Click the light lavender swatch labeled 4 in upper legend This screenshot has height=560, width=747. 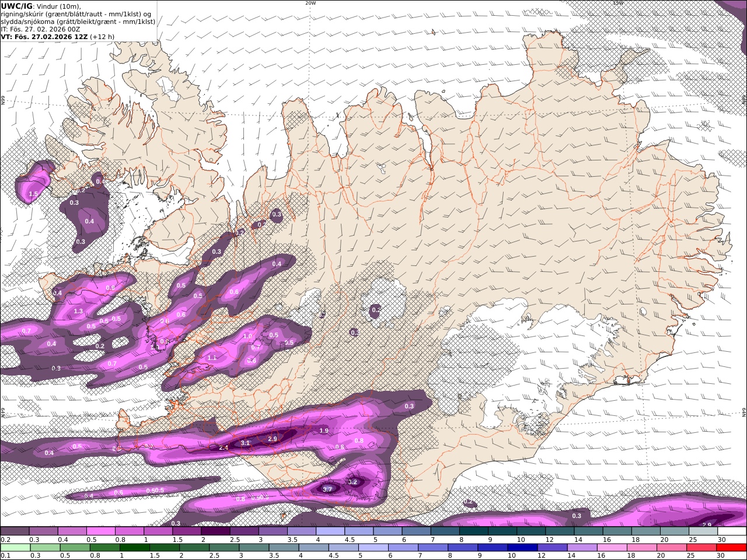[330, 531]
